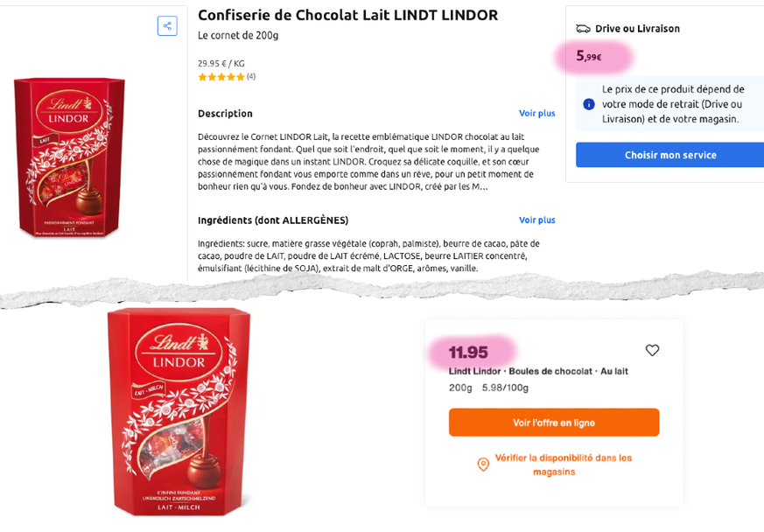Click the highlighted 5,99€ price
764x532 pixels.
point(589,57)
